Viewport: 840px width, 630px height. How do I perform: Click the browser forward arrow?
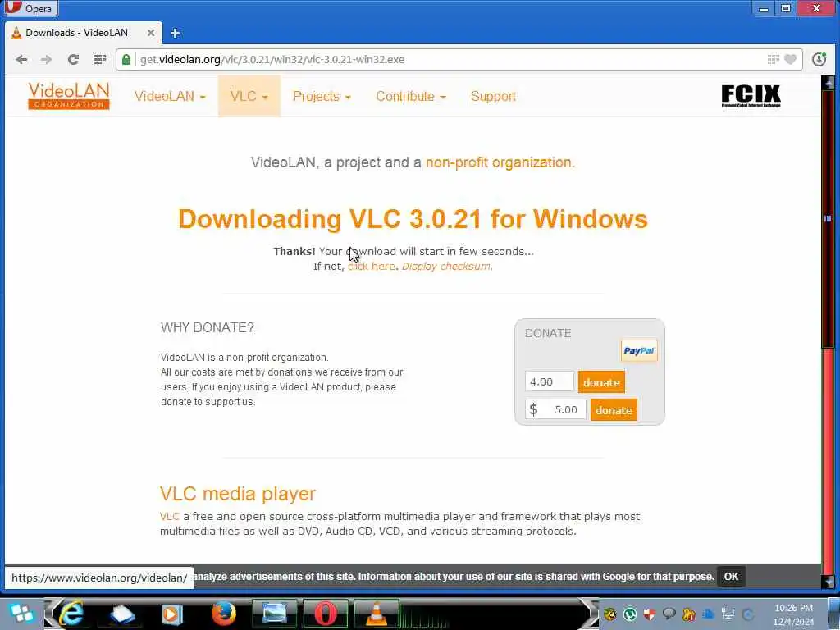pyautogui.click(x=47, y=59)
